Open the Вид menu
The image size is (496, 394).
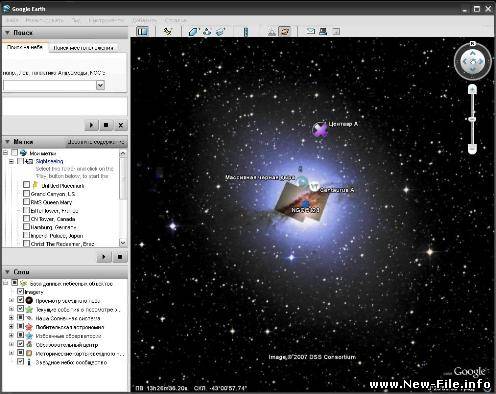coord(76,20)
